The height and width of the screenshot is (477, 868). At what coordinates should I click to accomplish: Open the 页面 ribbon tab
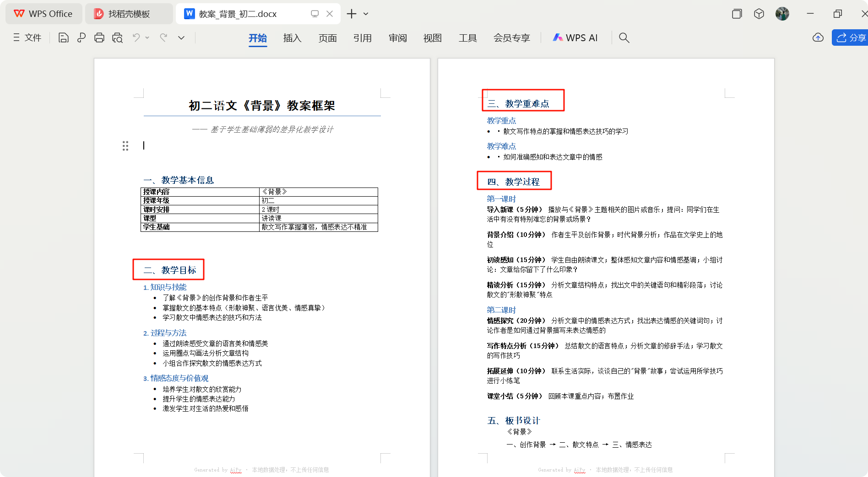[x=328, y=38]
